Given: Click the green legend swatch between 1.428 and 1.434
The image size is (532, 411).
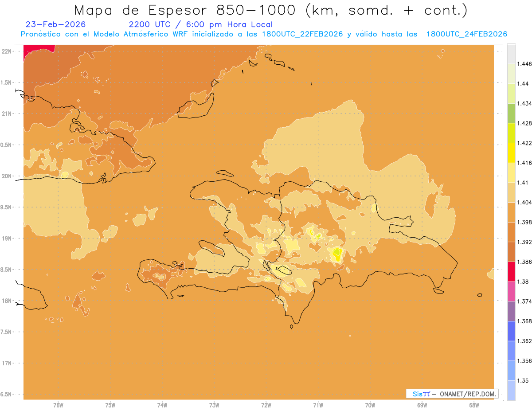Looking at the screenshot, I should pos(511,113).
